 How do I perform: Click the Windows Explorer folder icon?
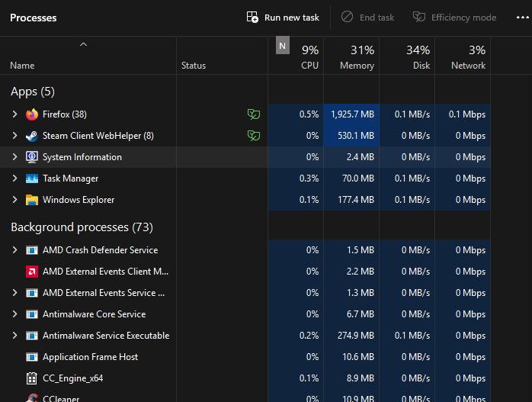32,200
